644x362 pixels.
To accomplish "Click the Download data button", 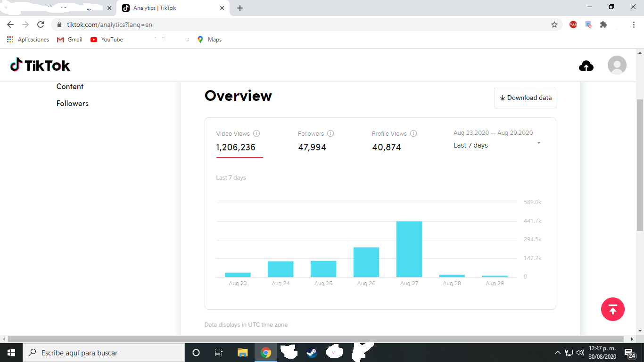I will (525, 98).
